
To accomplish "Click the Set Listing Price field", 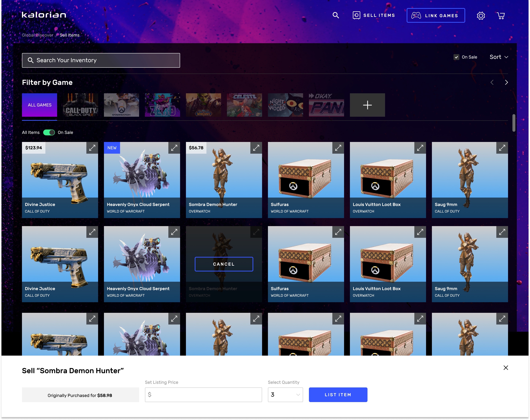I will click(x=203, y=395).
